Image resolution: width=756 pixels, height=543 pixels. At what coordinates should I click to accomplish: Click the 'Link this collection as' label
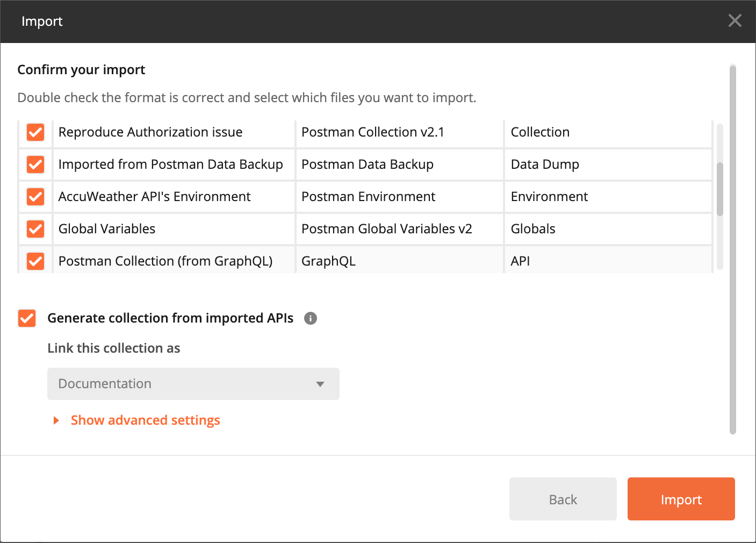tap(114, 348)
